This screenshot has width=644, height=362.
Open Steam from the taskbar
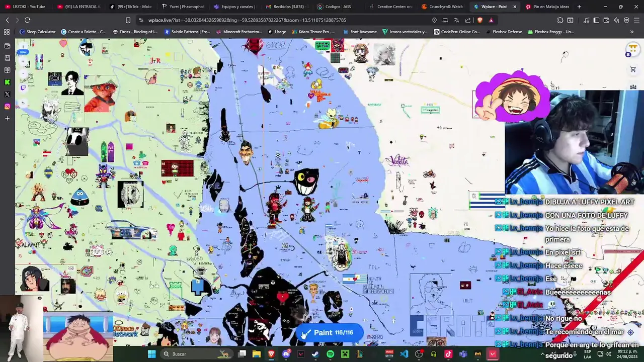coord(315,354)
